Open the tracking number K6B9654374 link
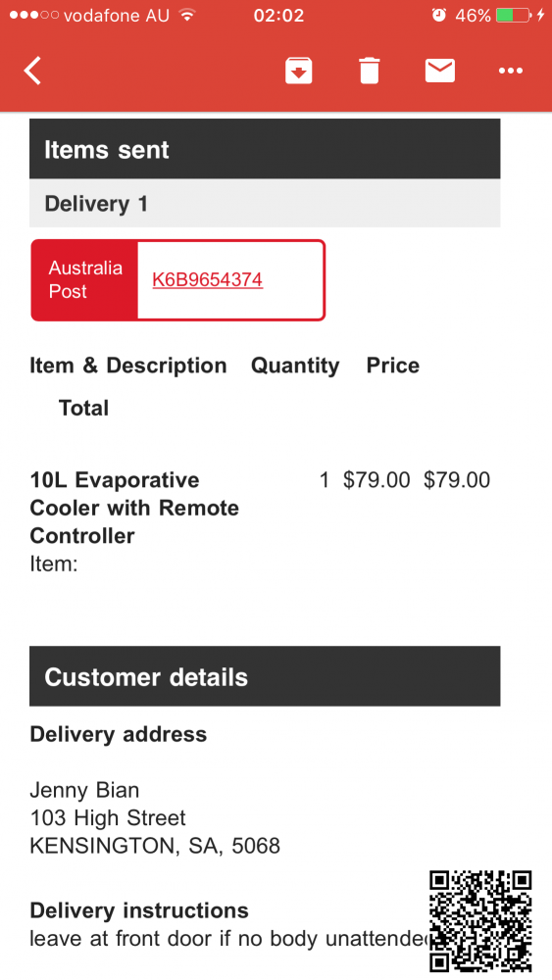This screenshot has height=980, width=552. tap(208, 279)
